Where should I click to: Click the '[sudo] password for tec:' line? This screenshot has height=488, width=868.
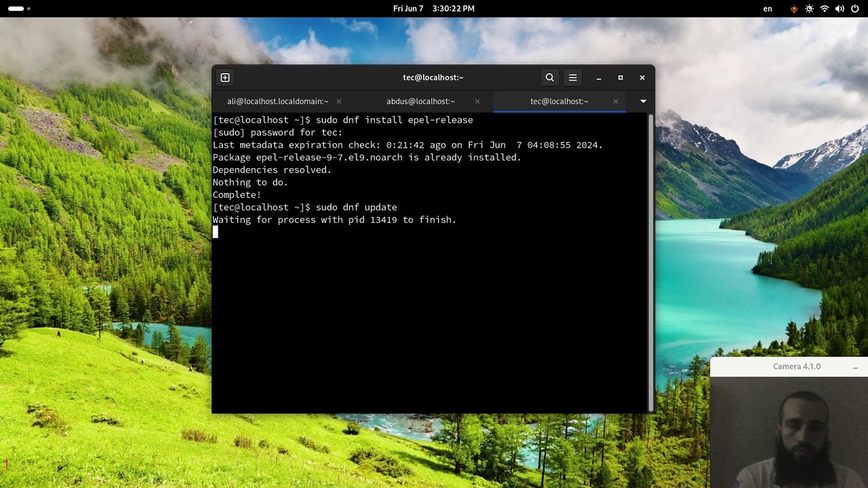click(278, 133)
